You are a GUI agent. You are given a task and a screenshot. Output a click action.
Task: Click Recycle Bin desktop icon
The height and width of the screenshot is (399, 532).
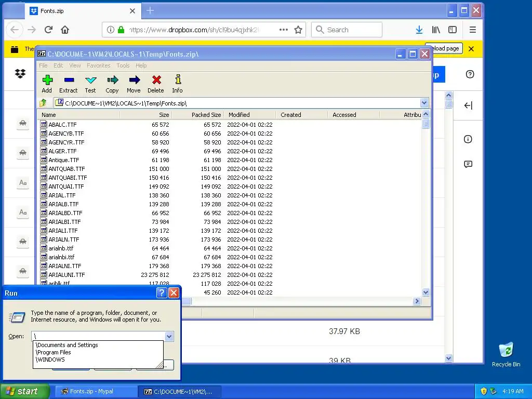(x=506, y=354)
